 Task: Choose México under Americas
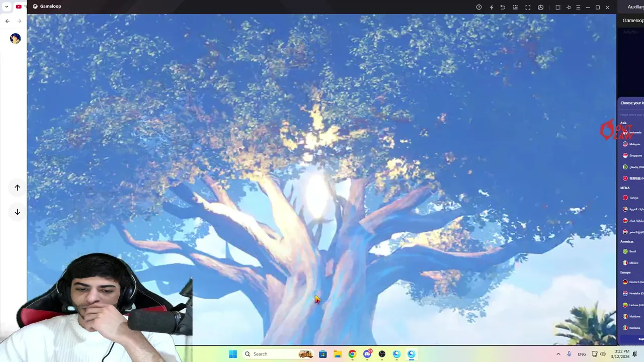630,263
